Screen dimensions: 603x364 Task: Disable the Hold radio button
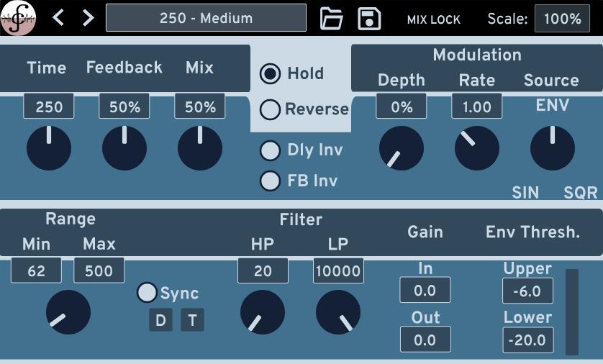click(271, 73)
